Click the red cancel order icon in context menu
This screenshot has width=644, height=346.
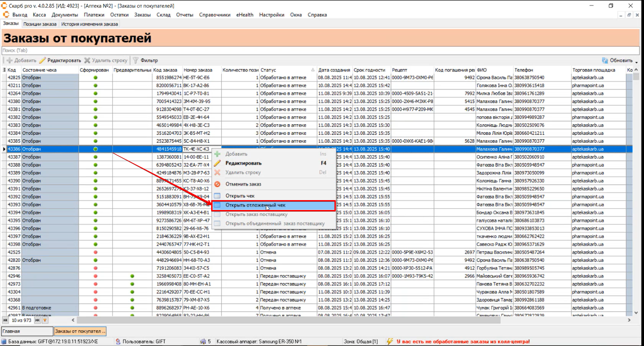click(x=217, y=184)
